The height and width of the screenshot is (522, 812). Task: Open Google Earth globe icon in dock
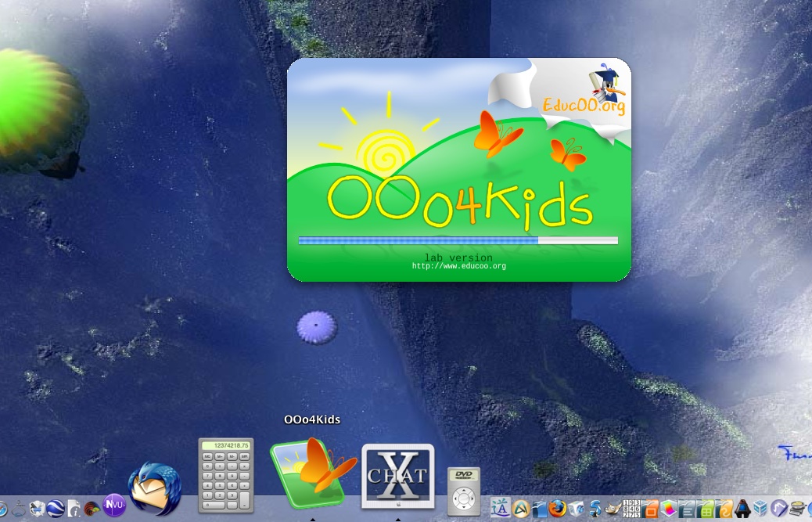[x=55, y=509]
